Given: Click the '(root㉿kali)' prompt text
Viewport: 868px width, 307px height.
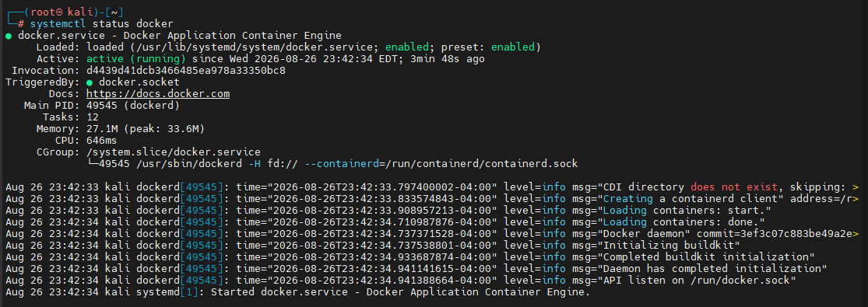Looking at the screenshot, I should tap(61, 12).
